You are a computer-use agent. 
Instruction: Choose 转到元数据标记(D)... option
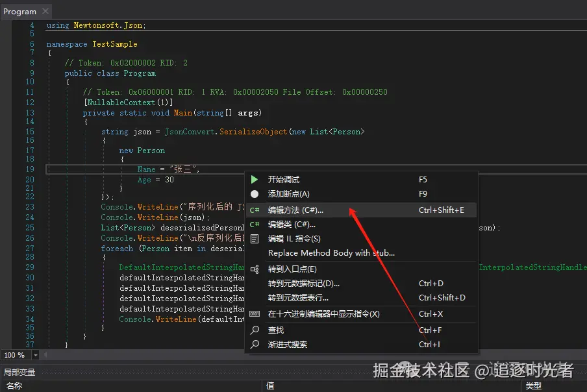click(x=361, y=284)
